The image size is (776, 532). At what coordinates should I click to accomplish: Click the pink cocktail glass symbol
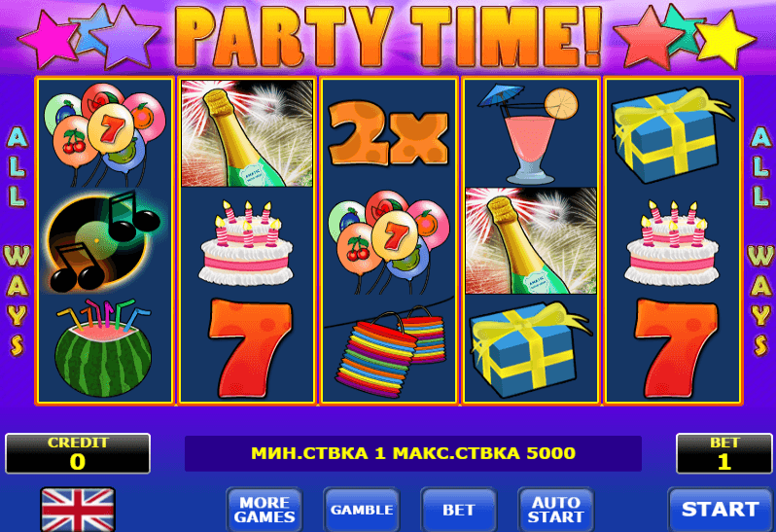click(529, 134)
